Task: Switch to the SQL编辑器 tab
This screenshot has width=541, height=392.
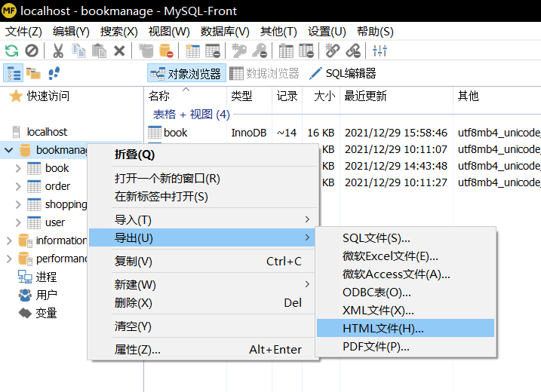Action: coord(343,73)
